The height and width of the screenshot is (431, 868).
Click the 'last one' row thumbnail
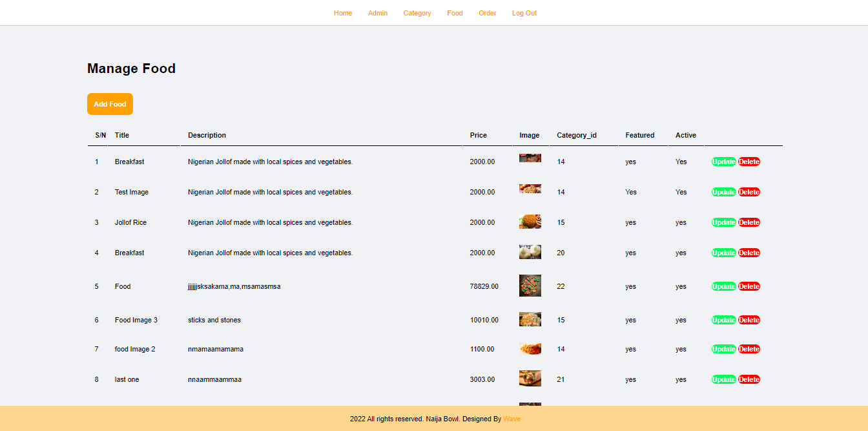click(x=530, y=378)
